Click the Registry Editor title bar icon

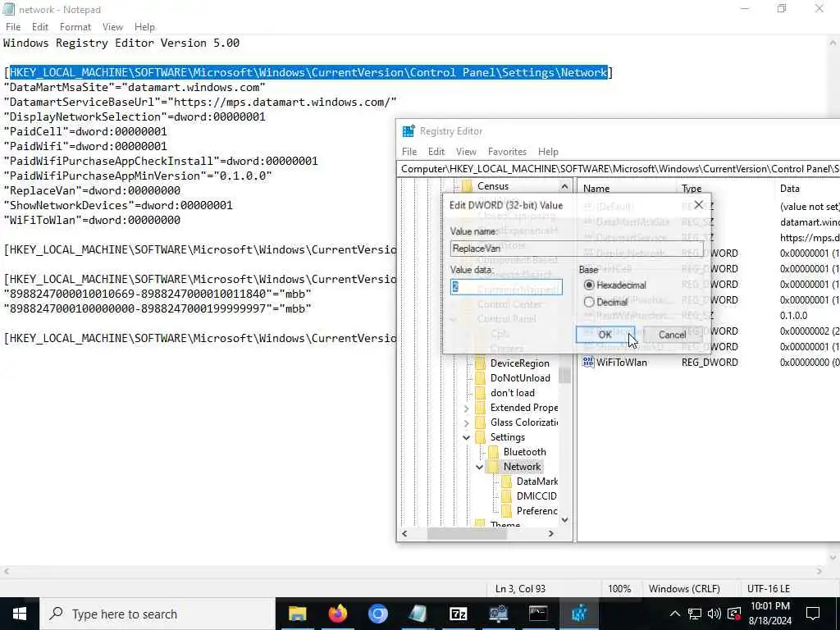tap(409, 131)
